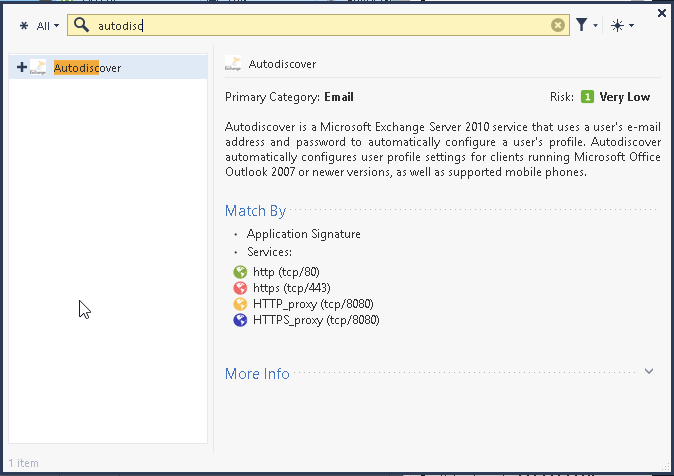Select the http (tcp/80) service

click(x=286, y=272)
